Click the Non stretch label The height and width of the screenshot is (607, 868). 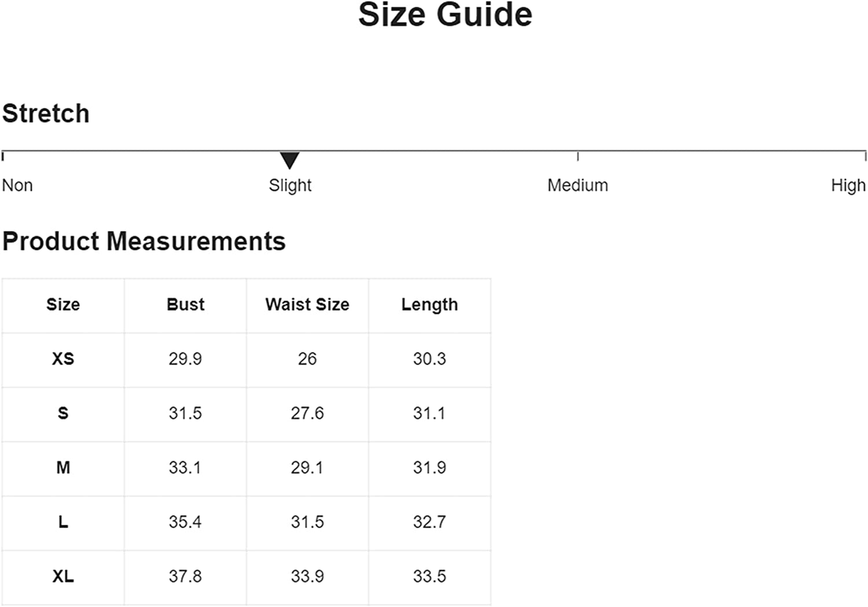tap(17, 185)
